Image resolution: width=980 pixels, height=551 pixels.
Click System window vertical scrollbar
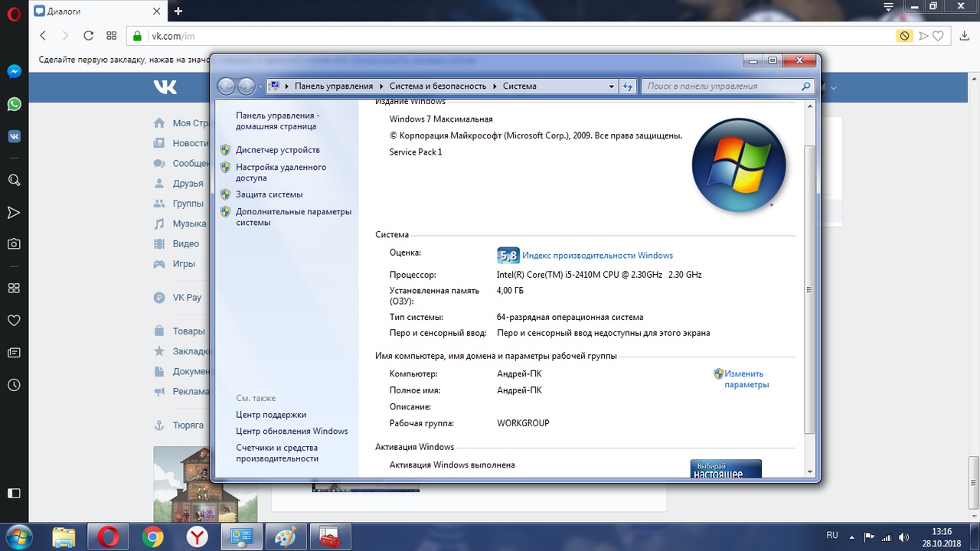click(x=810, y=289)
